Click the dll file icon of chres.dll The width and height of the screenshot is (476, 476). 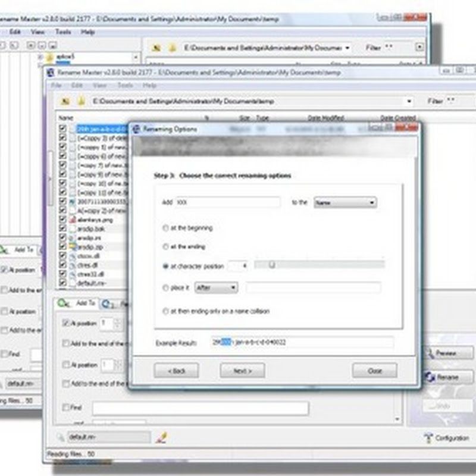tap(72, 265)
